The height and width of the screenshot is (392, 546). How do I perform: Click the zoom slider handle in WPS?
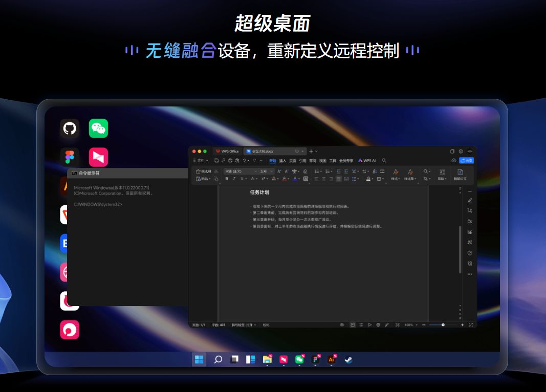tap(443, 325)
